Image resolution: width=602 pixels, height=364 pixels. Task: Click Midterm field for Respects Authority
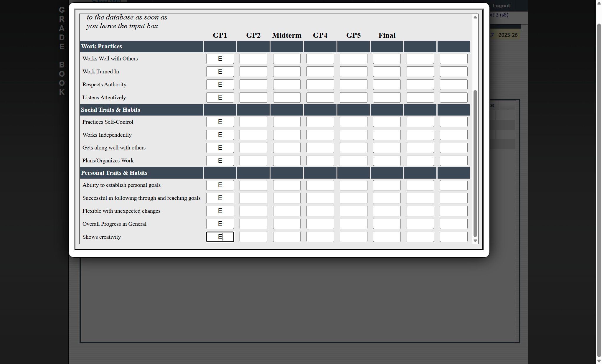[286, 85]
